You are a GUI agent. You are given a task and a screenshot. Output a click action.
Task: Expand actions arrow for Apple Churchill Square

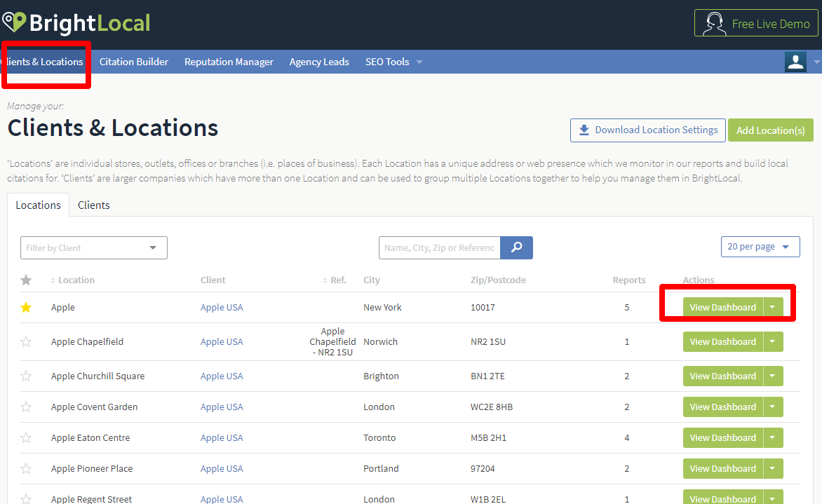773,376
